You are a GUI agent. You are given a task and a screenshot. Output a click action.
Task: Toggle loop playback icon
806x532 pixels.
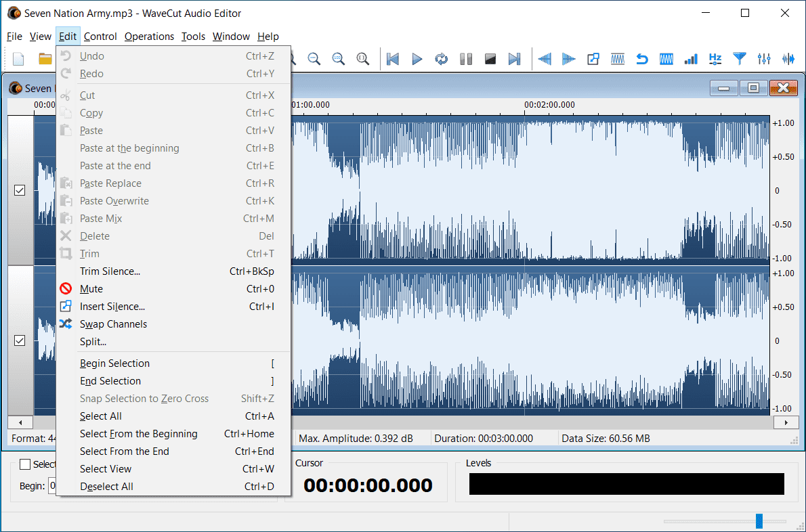pyautogui.click(x=442, y=60)
